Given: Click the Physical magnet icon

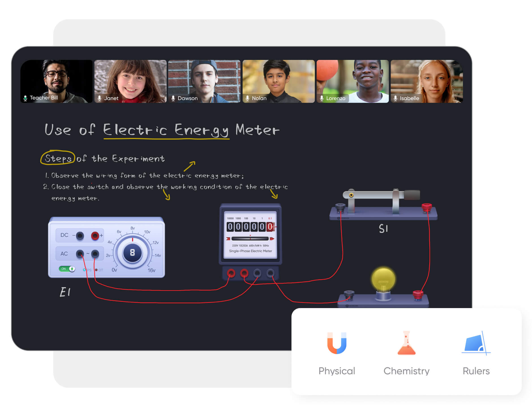Looking at the screenshot, I should (x=336, y=343).
